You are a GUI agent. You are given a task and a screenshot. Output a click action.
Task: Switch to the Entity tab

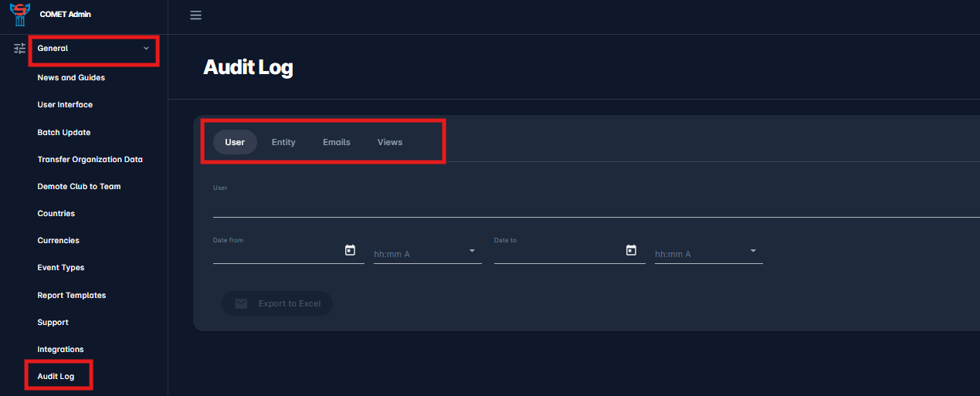click(x=283, y=142)
